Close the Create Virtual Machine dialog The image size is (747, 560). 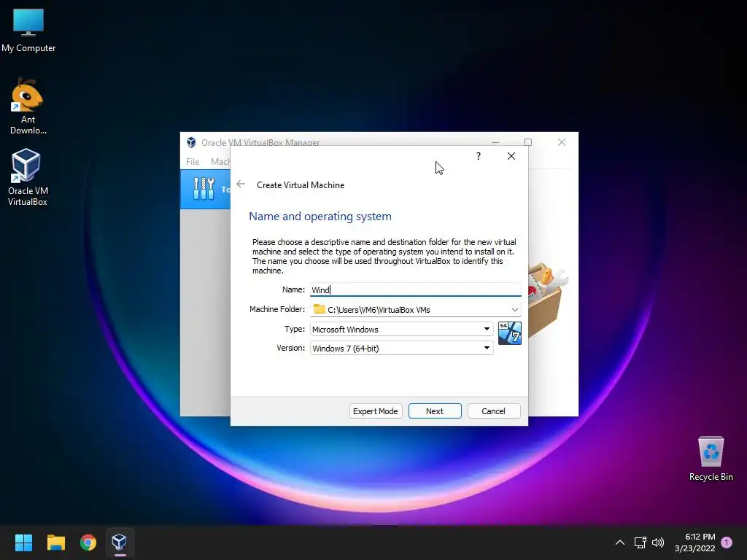click(511, 156)
